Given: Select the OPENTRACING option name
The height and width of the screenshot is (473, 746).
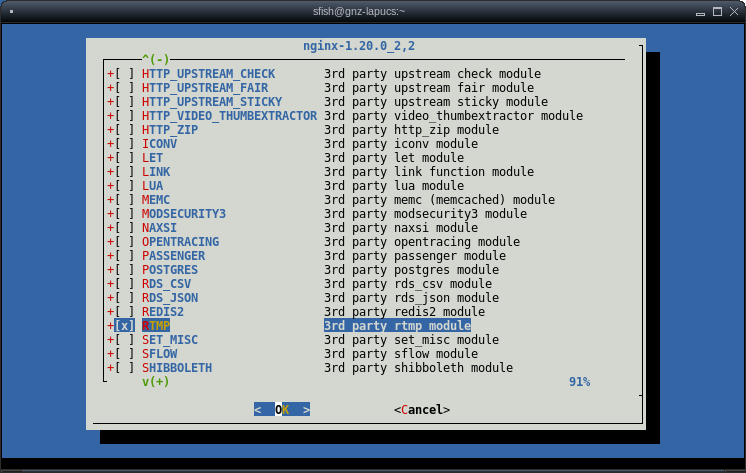Looking at the screenshot, I should (x=180, y=242).
